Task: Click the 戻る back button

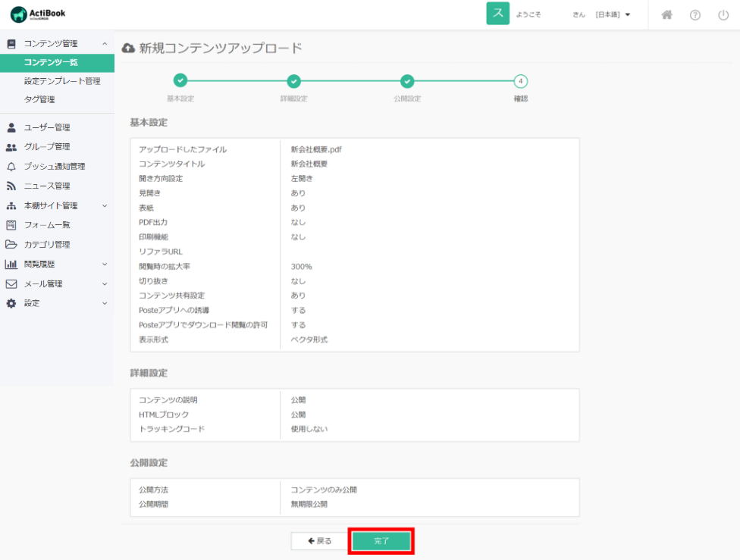Action: (319, 541)
